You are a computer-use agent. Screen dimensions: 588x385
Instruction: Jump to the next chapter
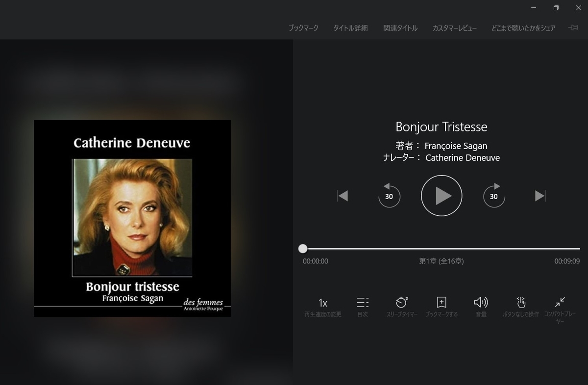540,196
